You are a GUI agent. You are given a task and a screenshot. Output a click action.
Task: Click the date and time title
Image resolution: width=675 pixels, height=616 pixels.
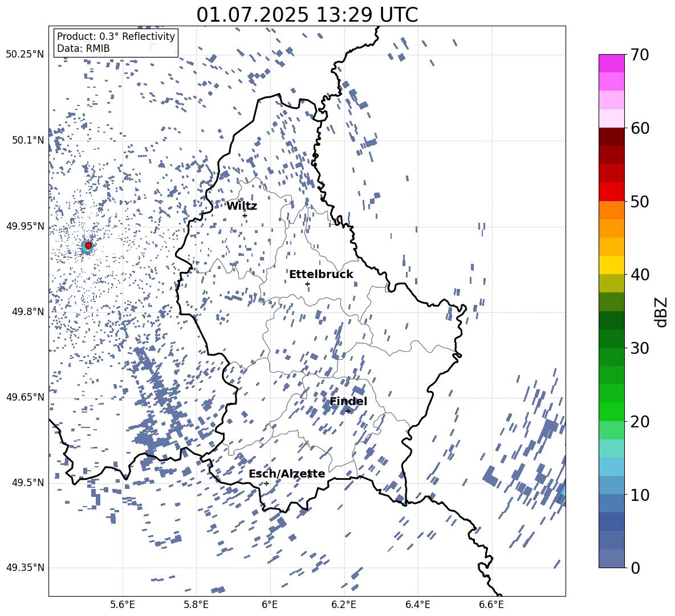point(307,15)
